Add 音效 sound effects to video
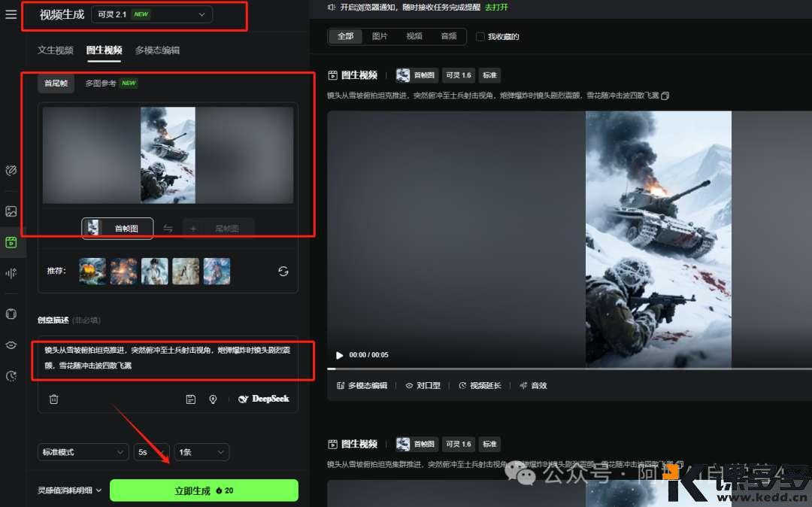The height and width of the screenshot is (507, 812). [x=533, y=385]
